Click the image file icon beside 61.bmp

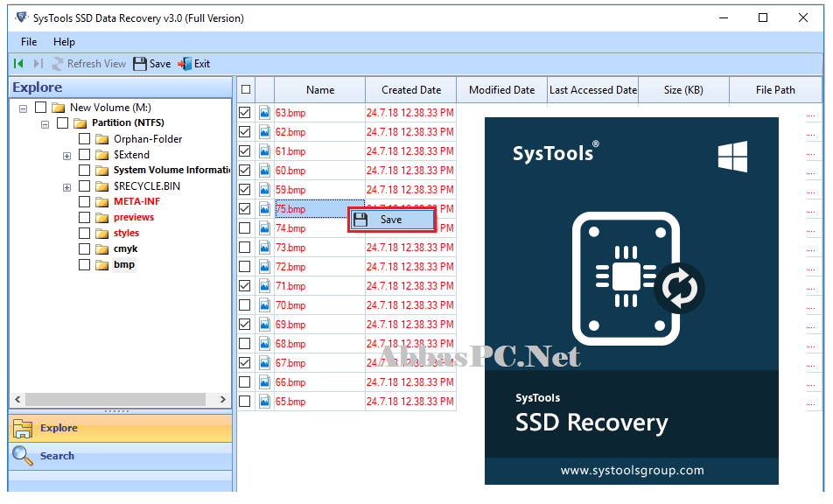pos(264,150)
